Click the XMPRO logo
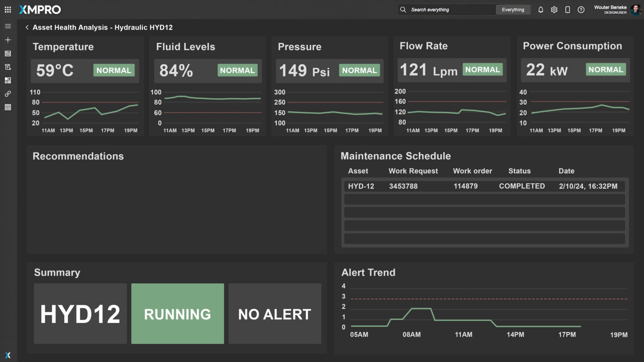 40,10
